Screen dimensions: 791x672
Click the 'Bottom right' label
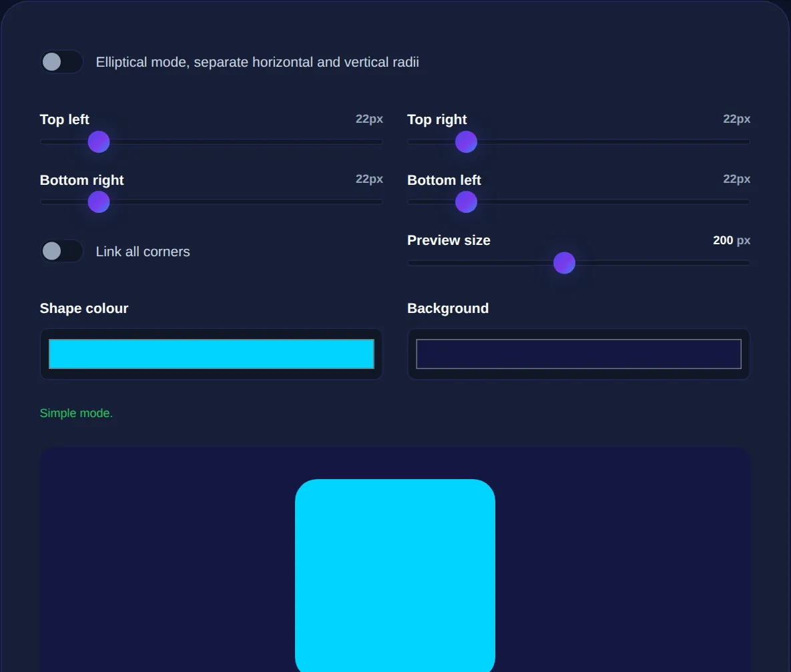[81, 180]
